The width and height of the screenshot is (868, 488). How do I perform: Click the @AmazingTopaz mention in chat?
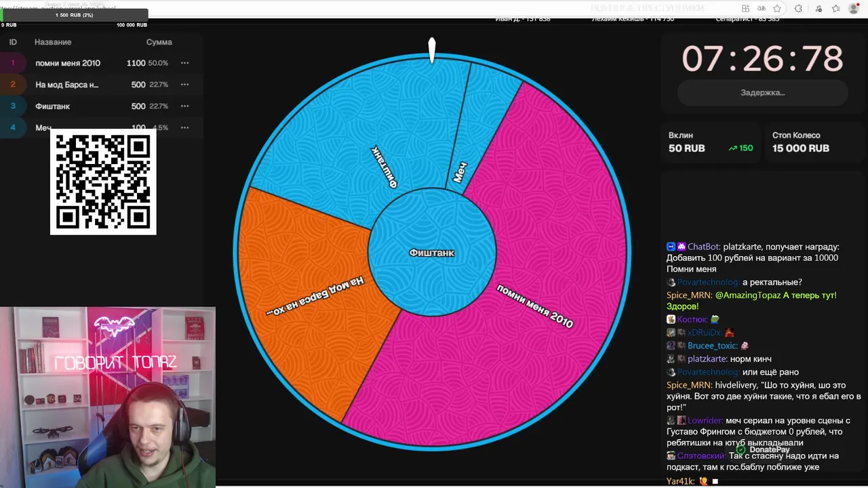[748, 296]
